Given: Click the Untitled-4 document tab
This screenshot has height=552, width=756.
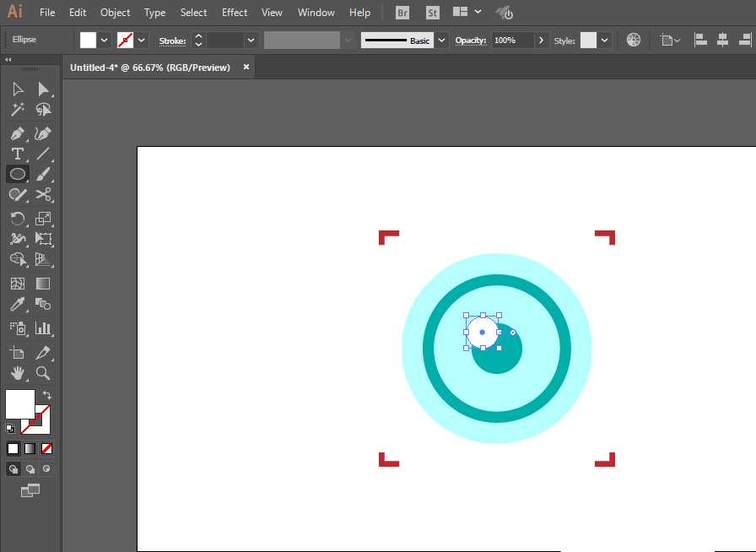Looking at the screenshot, I should pyautogui.click(x=152, y=67).
